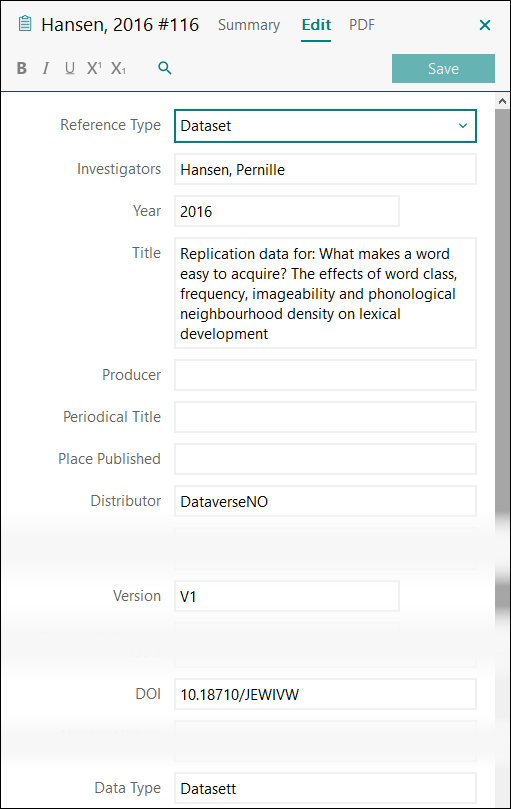Apply underline formatting

click(x=70, y=68)
